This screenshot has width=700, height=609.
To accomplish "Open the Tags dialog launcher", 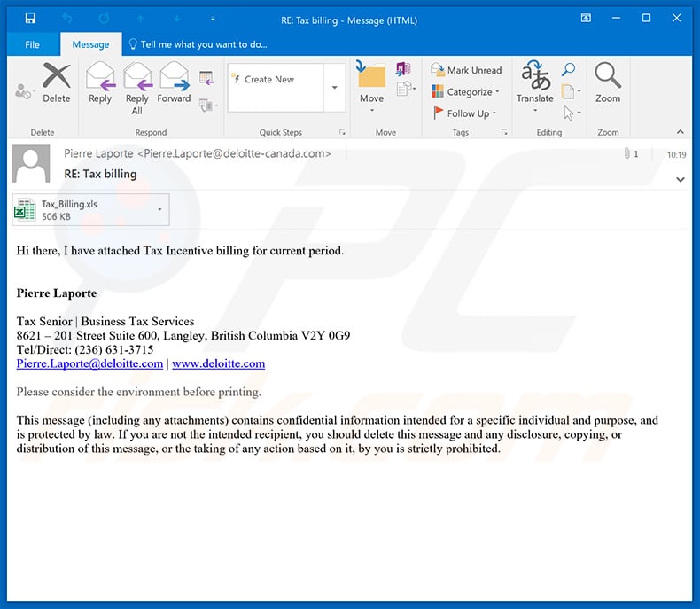I will tap(504, 132).
